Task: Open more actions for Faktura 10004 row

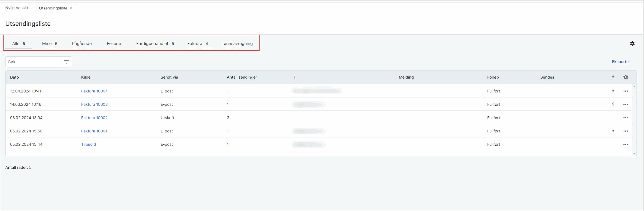Action: (x=626, y=91)
